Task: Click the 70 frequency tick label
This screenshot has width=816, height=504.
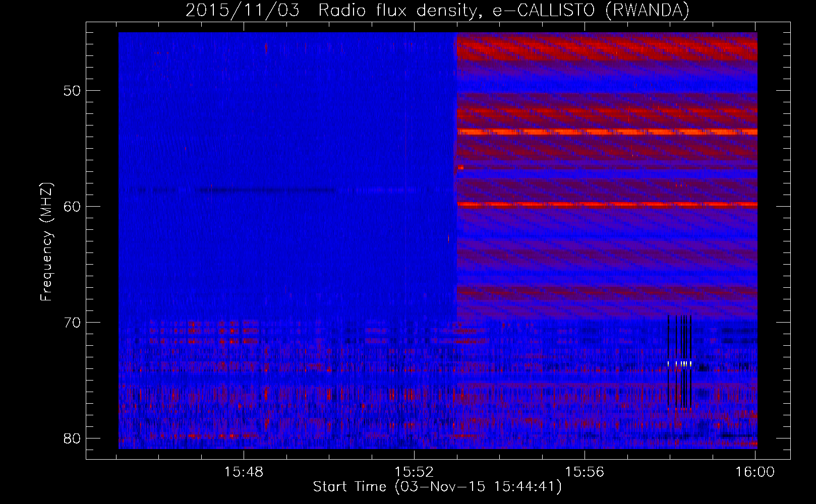Action: [73, 322]
